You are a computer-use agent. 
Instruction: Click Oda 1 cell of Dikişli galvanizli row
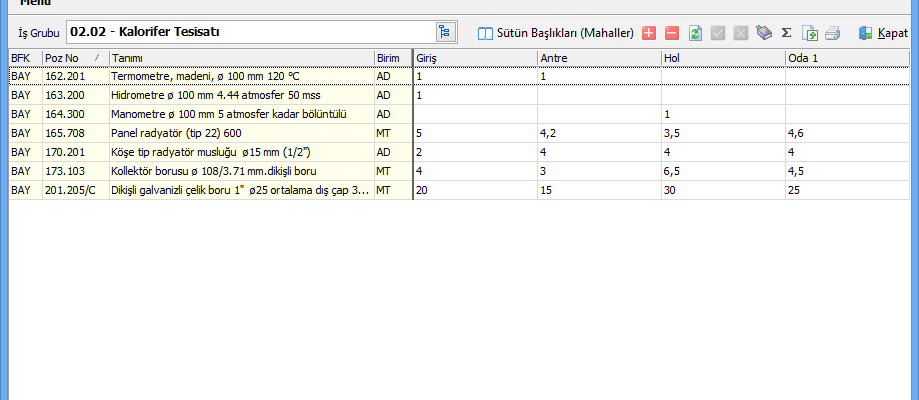(x=850, y=189)
